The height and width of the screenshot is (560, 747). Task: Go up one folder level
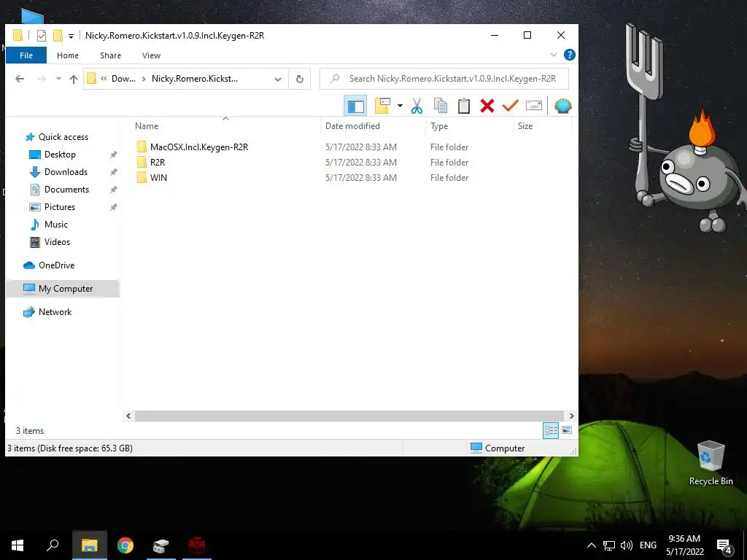(x=74, y=79)
